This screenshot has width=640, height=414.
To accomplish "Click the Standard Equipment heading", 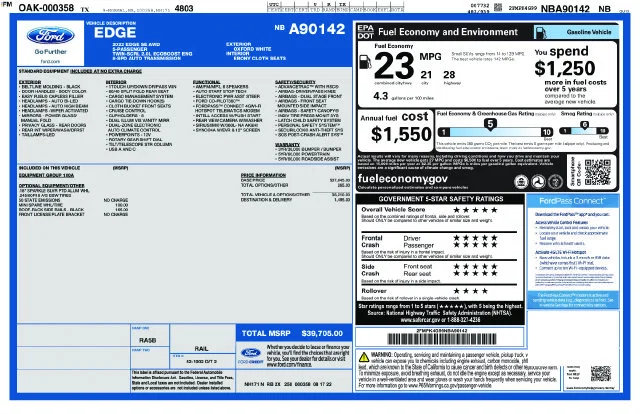I will tap(80, 71).
